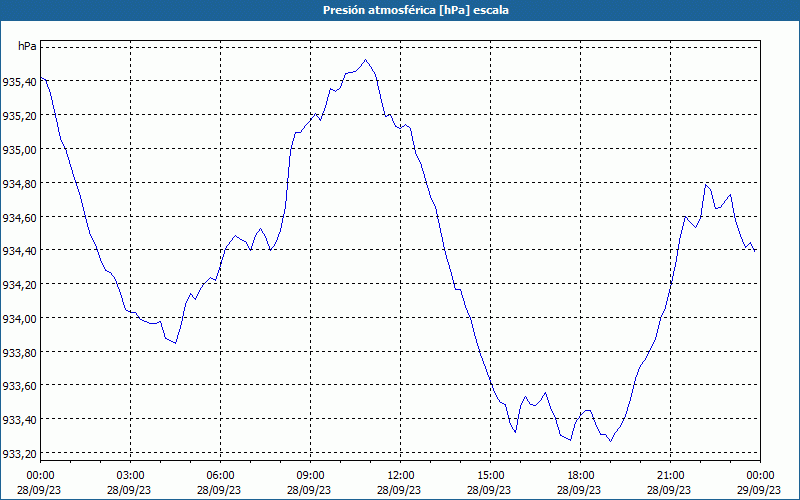
Task: Click the 934,00 y-axis value
Action: [x=19, y=319]
